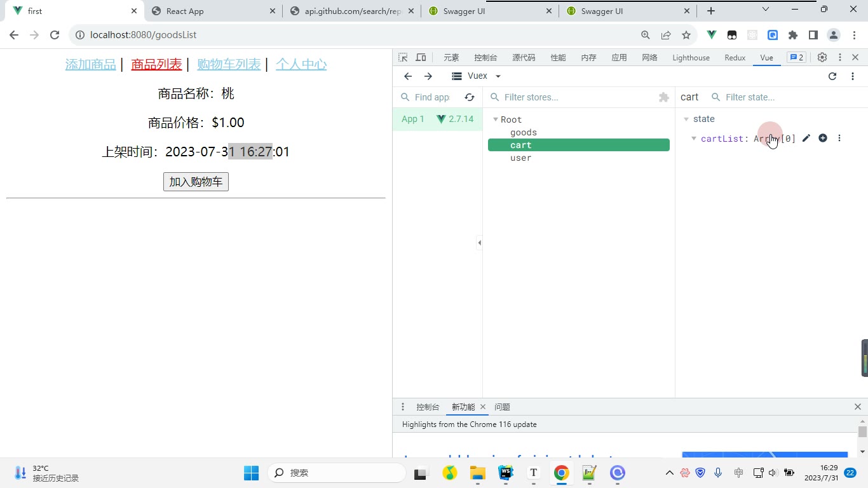
Task: Collapse the devtools left pane with the arrow handle
Action: [x=479, y=243]
